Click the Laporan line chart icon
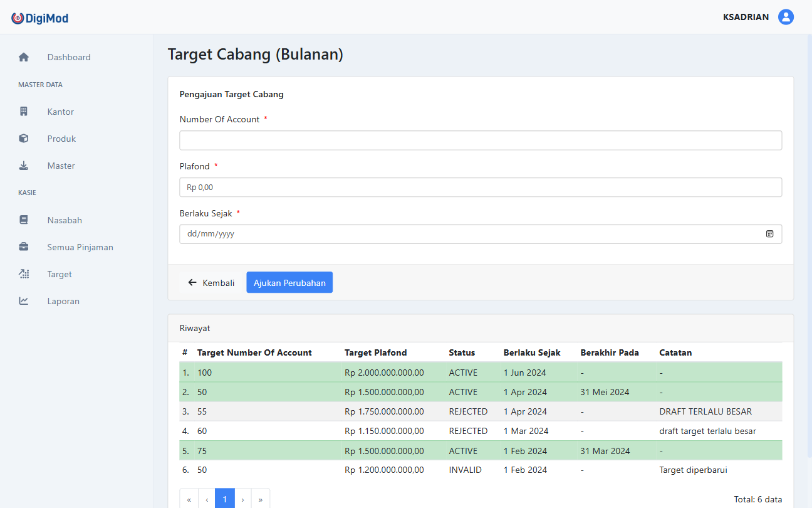Viewport: 812px width, 508px height. click(24, 301)
